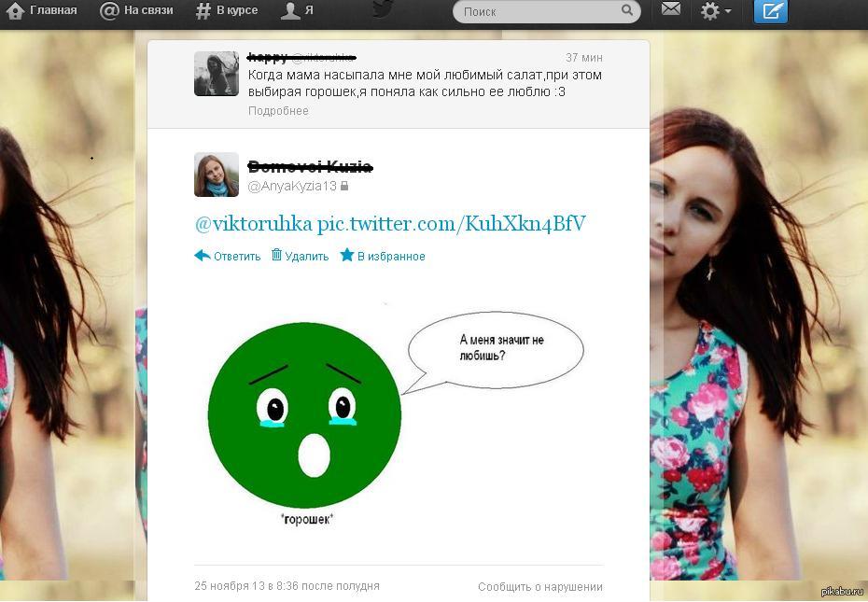Reply to the tweet with Ответить
This screenshot has width=868, height=602.
[x=228, y=257]
